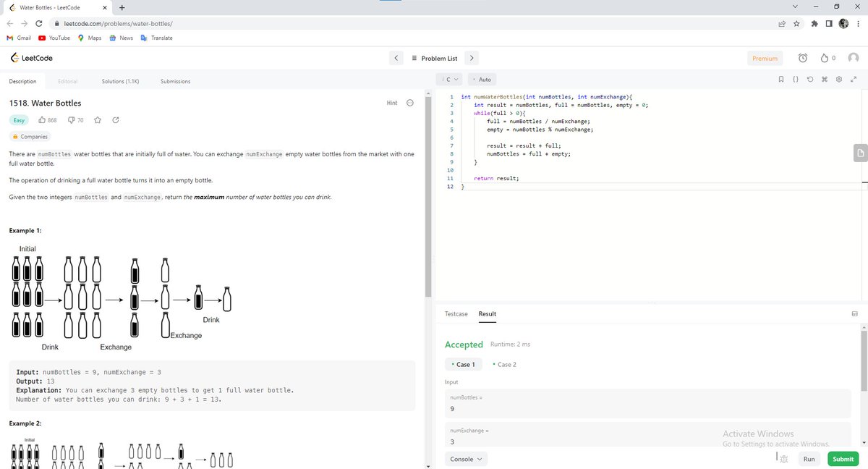Toggle the Auto mode button
Screen dimensions: 868x469
tap(482, 79)
